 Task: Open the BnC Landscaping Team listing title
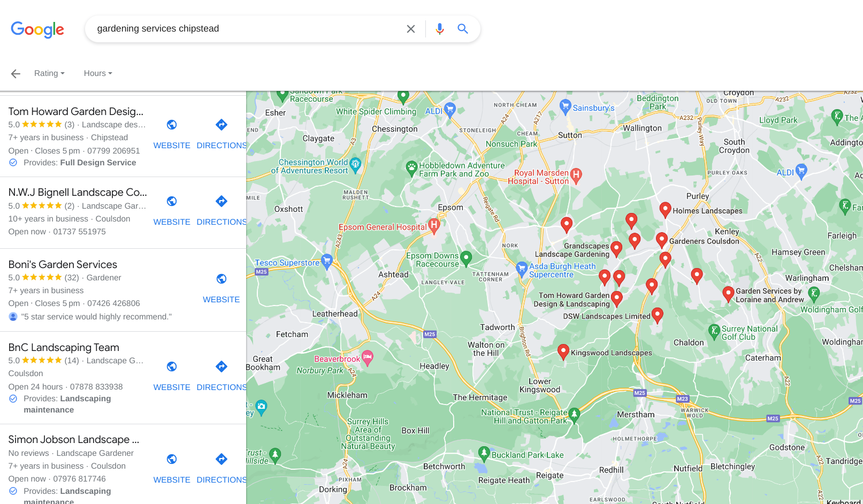(x=64, y=347)
